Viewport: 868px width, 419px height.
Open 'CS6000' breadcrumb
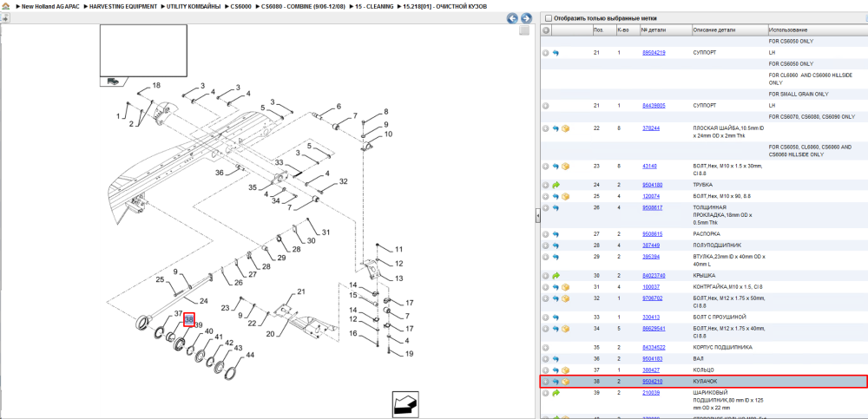pyautogui.click(x=241, y=6)
